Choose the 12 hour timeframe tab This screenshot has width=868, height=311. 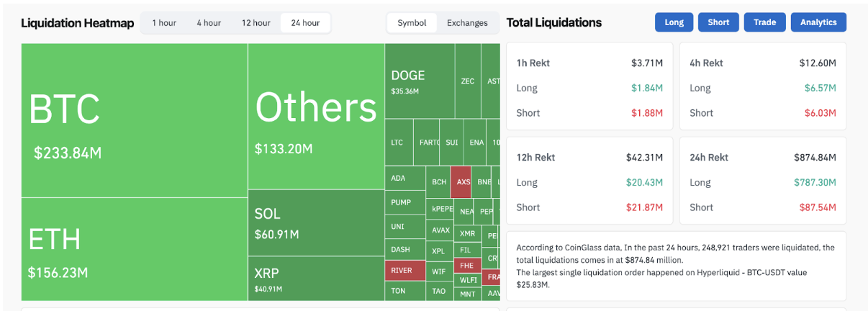pyautogui.click(x=256, y=23)
